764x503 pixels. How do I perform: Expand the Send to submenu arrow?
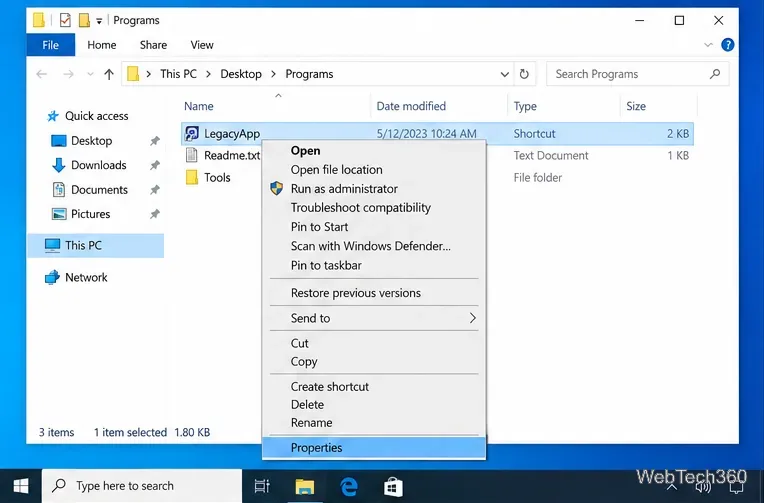pos(472,318)
